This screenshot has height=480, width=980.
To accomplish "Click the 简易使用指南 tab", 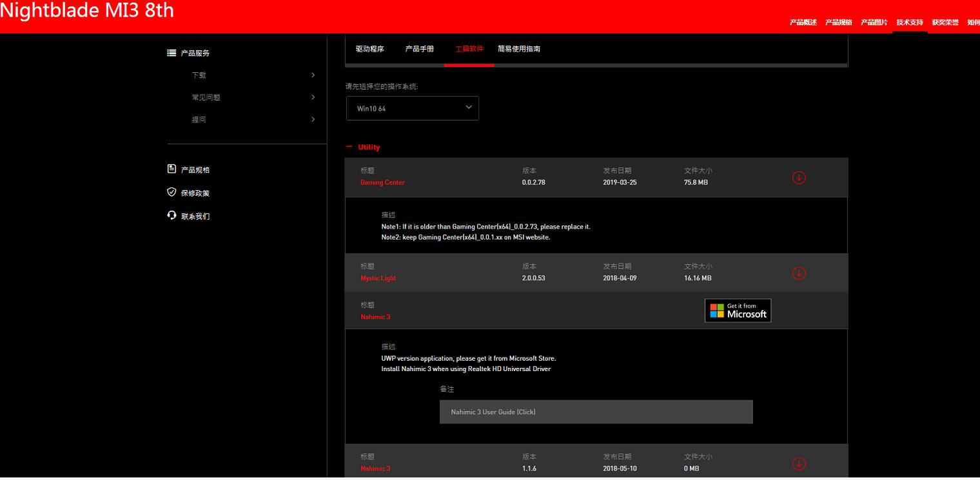I will click(x=518, y=48).
